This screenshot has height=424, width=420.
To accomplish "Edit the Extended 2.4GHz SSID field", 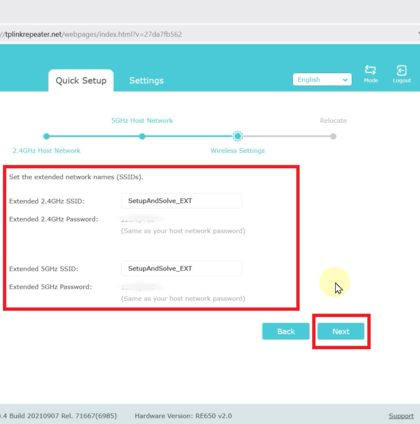I will coord(181,201).
